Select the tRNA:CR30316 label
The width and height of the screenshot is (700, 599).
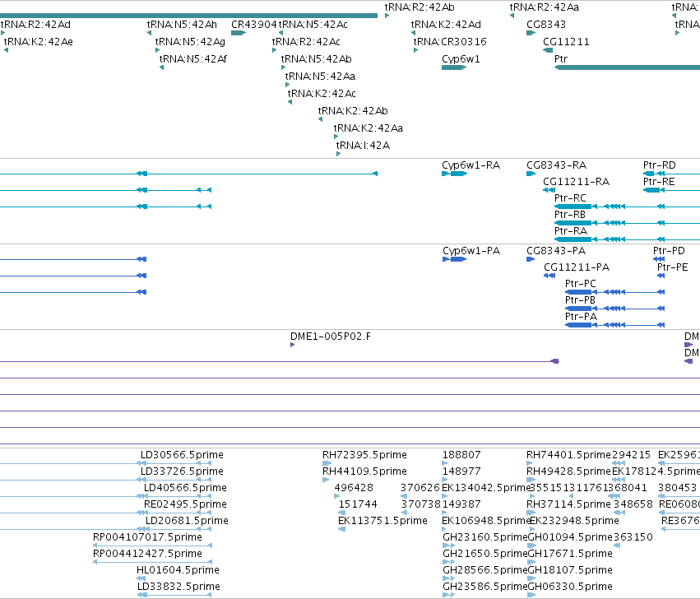pyautogui.click(x=450, y=42)
